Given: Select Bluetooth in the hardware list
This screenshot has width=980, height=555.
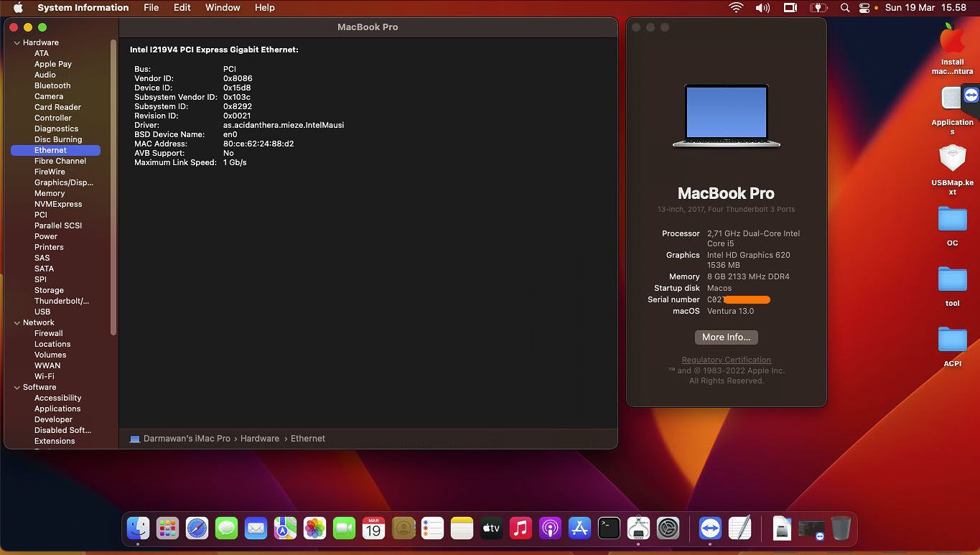Looking at the screenshot, I should tap(52, 85).
